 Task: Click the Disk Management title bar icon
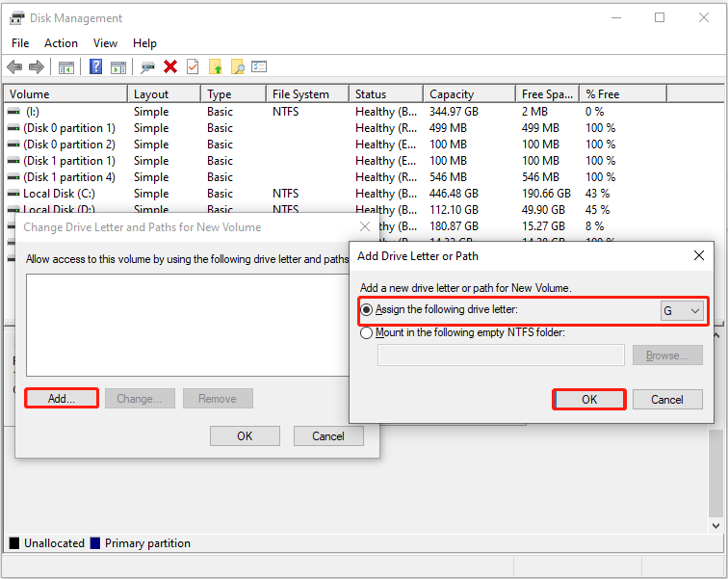click(16, 18)
